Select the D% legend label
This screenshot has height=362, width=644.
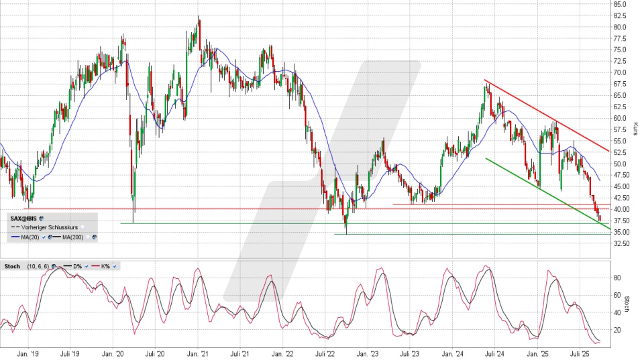pos(78,266)
